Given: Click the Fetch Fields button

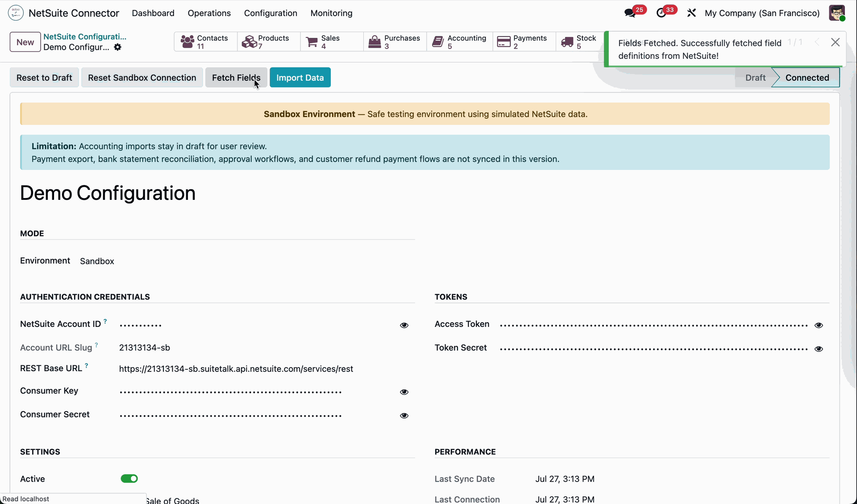Looking at the screenshot, I should pos(236,78).
